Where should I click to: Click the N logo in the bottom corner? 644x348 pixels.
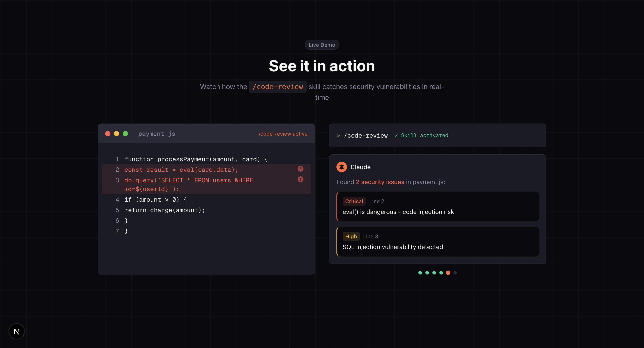tap(16, 331)
